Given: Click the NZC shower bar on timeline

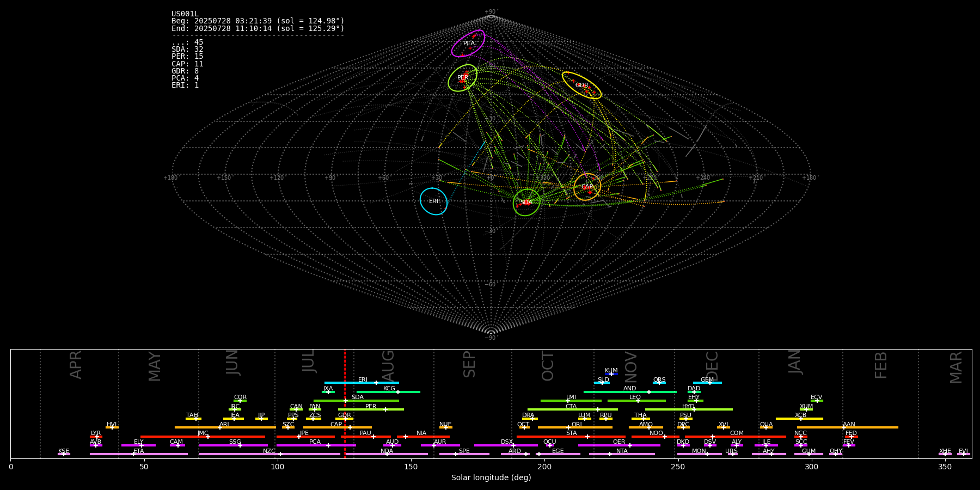Looking at the screenshot, I should pyautogui.click(x=269, y=454).
